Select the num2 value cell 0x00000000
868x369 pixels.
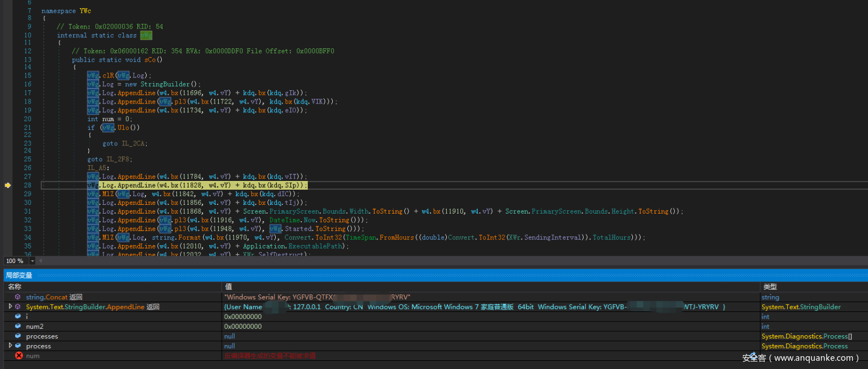(243, 327)
